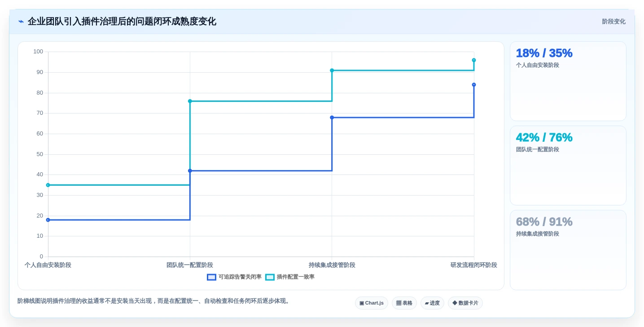Click the 团队统一配置阶段 x-axis label
The height and width of the screenshot is (327, 644).
click(190, 265)
